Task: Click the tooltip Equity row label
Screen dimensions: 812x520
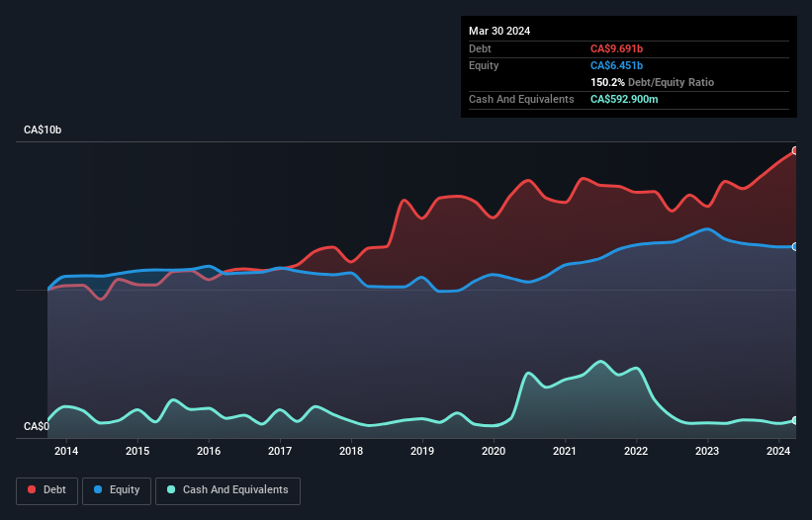Action: 484,65
